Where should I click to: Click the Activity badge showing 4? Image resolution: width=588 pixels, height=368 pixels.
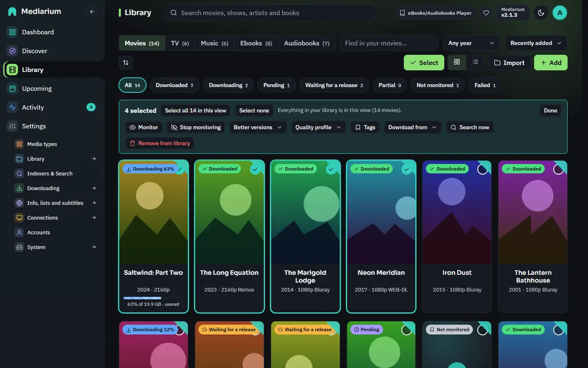point(91,107)
